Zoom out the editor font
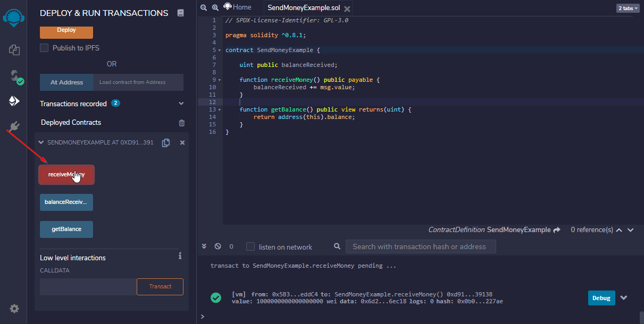The image size is (644, 324). click(x=203, y=7)
